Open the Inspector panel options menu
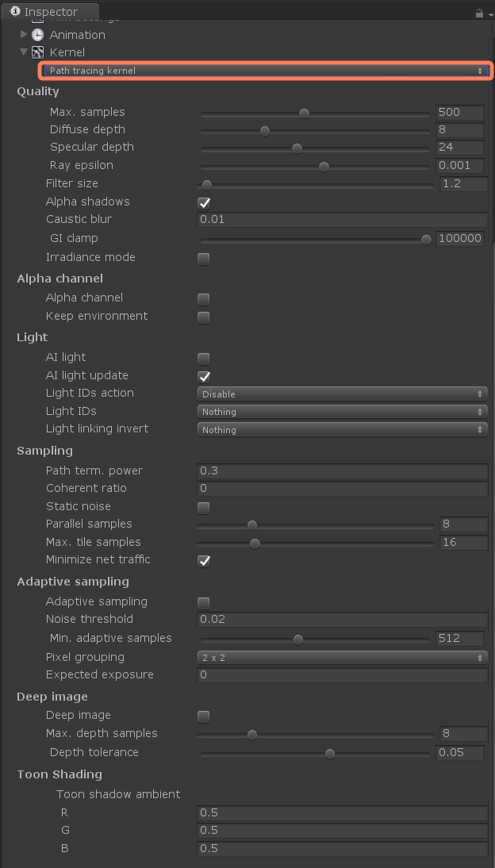The height and width of the screenshot is (868, 495). (x=490, y=13)
